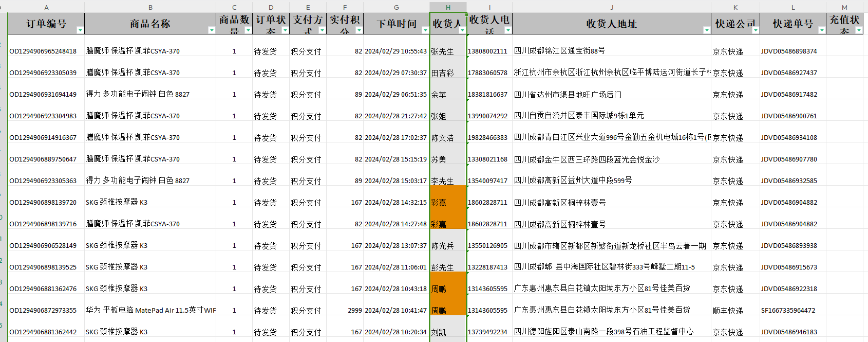The height and width of the screenshot is (342, 868).
Task: Click phone number 17883060578
Action: [487, 73]
